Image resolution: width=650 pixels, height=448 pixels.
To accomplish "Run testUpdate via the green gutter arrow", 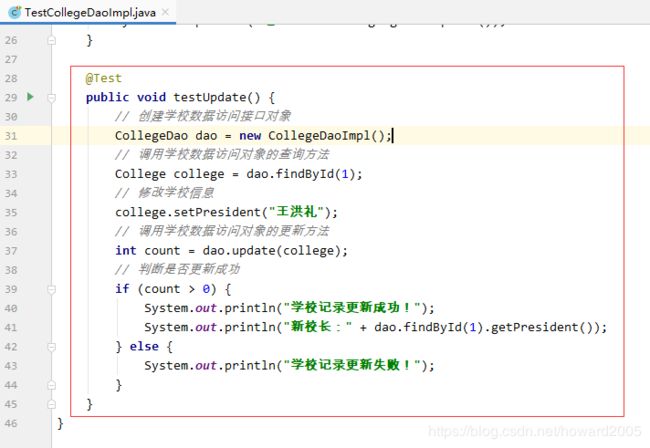I will (30, 97).
